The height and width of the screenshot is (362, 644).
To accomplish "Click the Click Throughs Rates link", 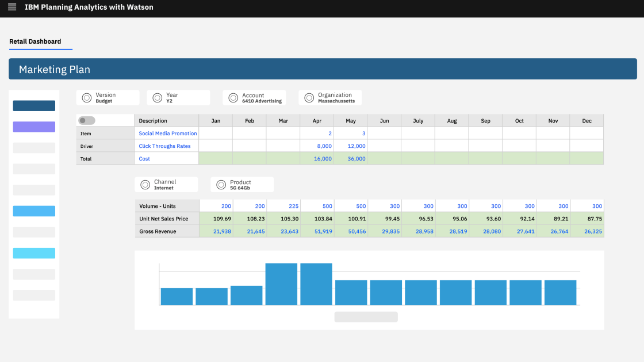I will 164,146.
